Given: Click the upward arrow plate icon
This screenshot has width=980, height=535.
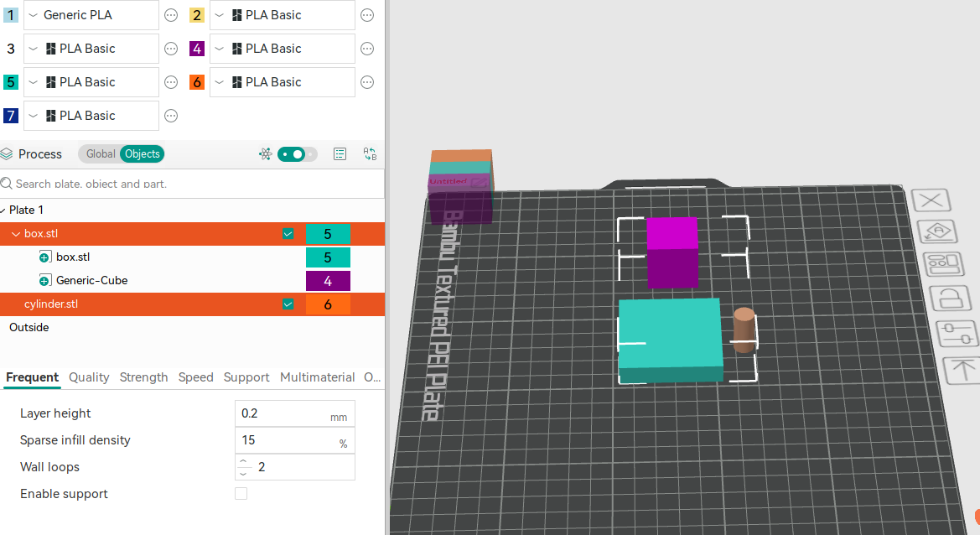Looking at the screenshot, I should [963, 370].
